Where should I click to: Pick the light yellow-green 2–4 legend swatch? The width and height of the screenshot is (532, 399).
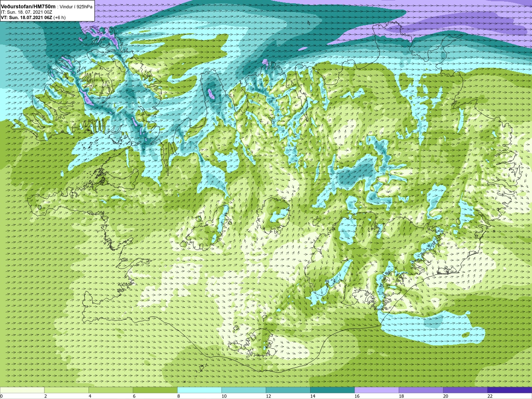(66, 390)
